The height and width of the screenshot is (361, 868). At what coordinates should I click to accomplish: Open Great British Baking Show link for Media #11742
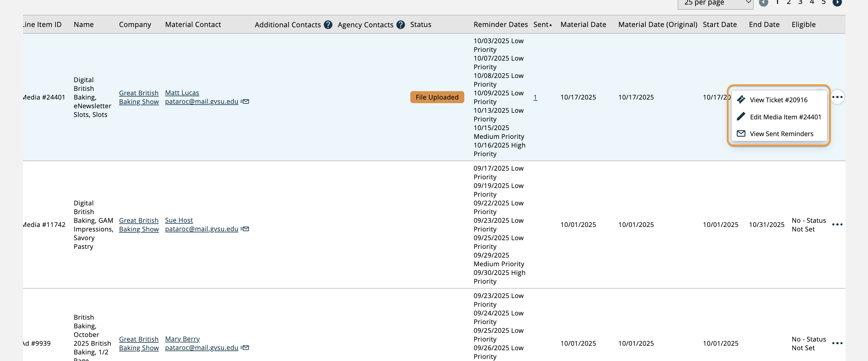pos(139,225)
